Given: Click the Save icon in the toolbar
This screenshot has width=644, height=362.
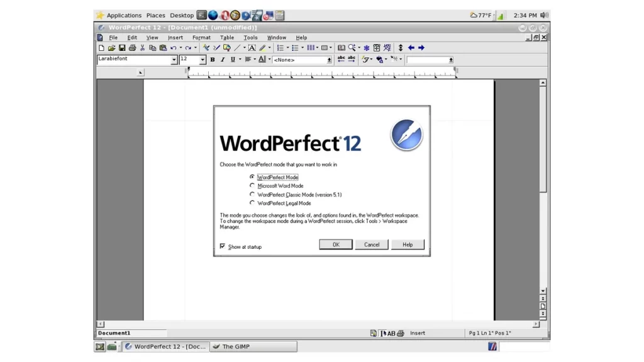Looking at the screenshot, I should click(121, 48).
